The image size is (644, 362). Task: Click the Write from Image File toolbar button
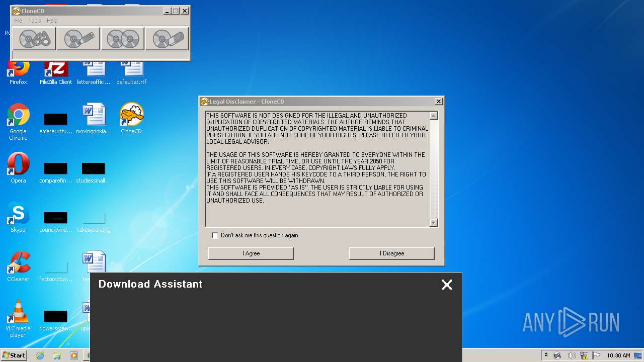[x=78, y=39]
